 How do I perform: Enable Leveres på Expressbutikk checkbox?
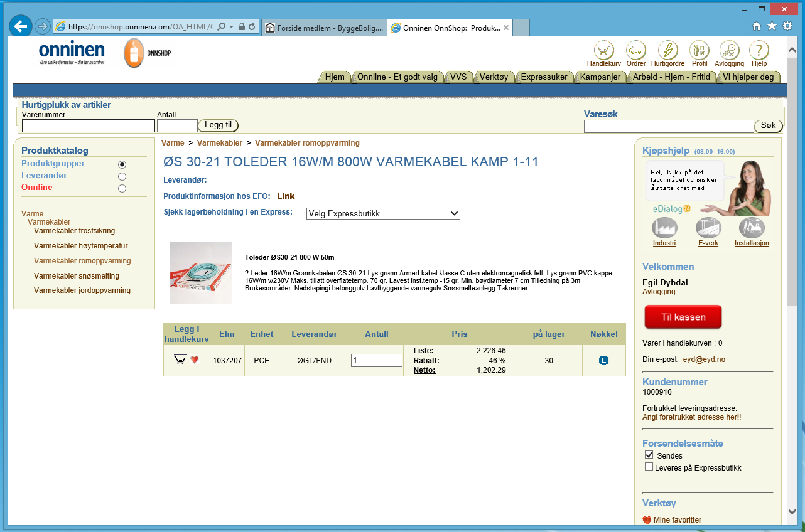tap(649, 467)
